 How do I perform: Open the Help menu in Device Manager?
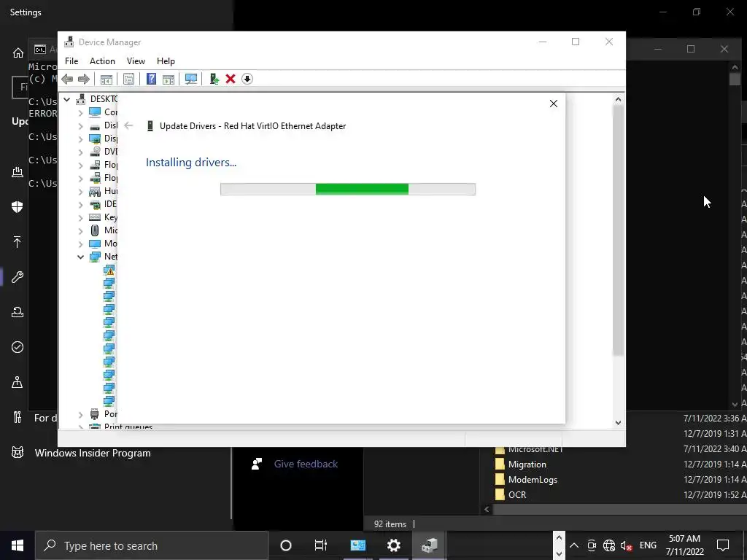click(x=166, y=61)
